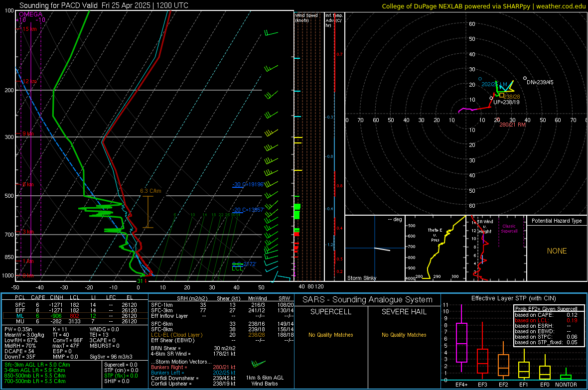Click the Potential Hazard Type heading
The image size is (588, 390).
[x=557, y=221]
